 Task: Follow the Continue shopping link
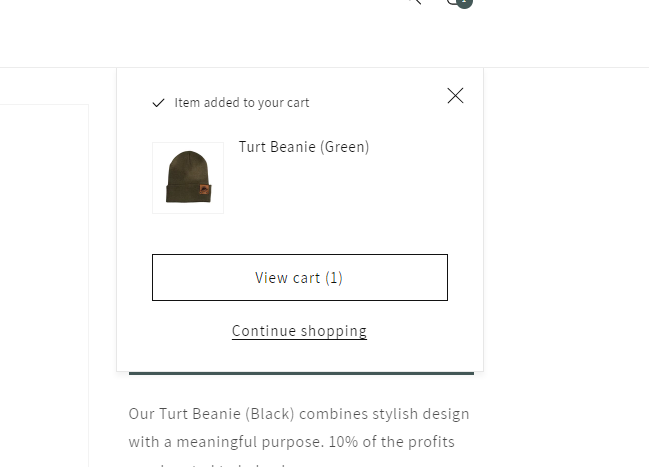[299, 331]
